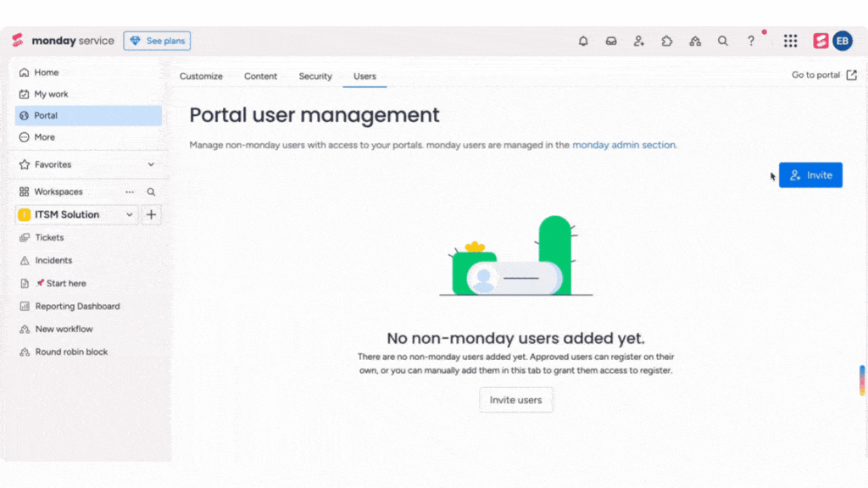This screenshot has width=868, height=488.
Task: Open the EB profile avatar
Action: [x=843, y=41]
